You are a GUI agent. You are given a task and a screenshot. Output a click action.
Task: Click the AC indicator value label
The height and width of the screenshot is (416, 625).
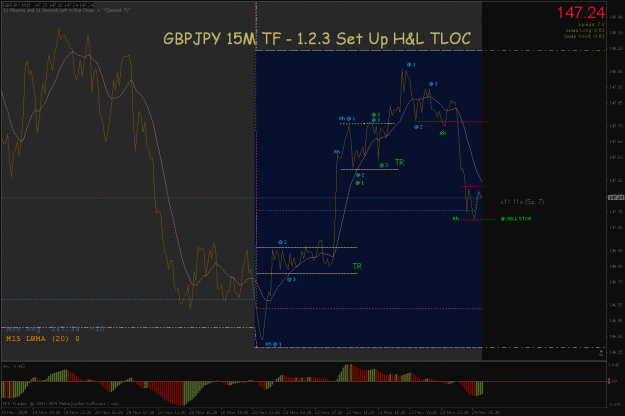[x=14, y=366]
